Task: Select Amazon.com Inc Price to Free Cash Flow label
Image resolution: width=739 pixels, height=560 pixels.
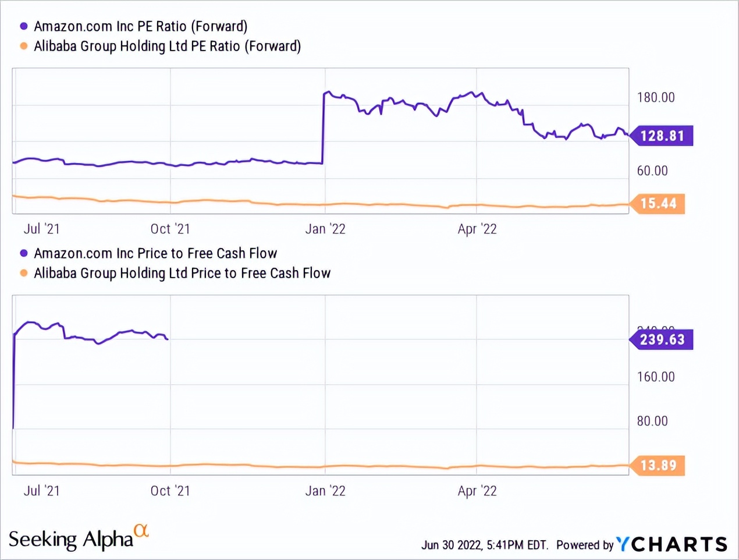Action: [155, 253]
